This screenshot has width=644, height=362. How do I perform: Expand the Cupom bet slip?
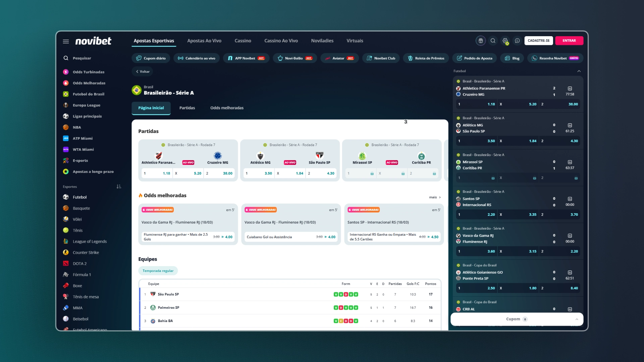coord(517,319)
